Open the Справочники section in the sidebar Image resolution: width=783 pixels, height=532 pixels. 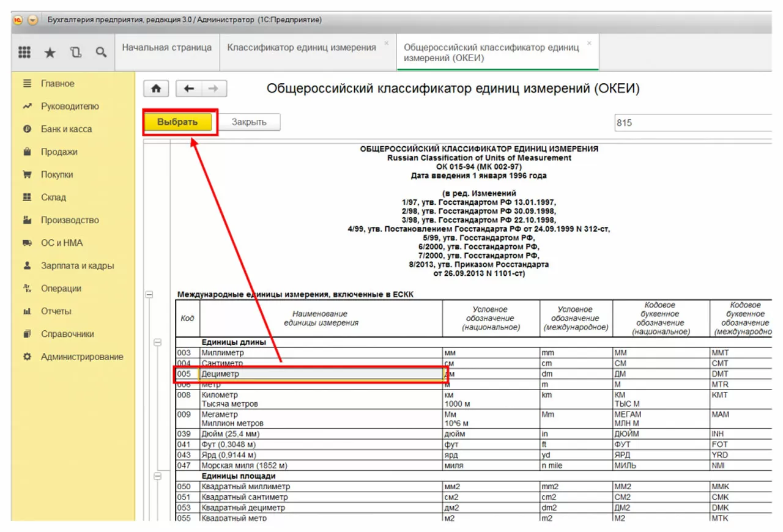pyautogui.click(x=67, y=334)
